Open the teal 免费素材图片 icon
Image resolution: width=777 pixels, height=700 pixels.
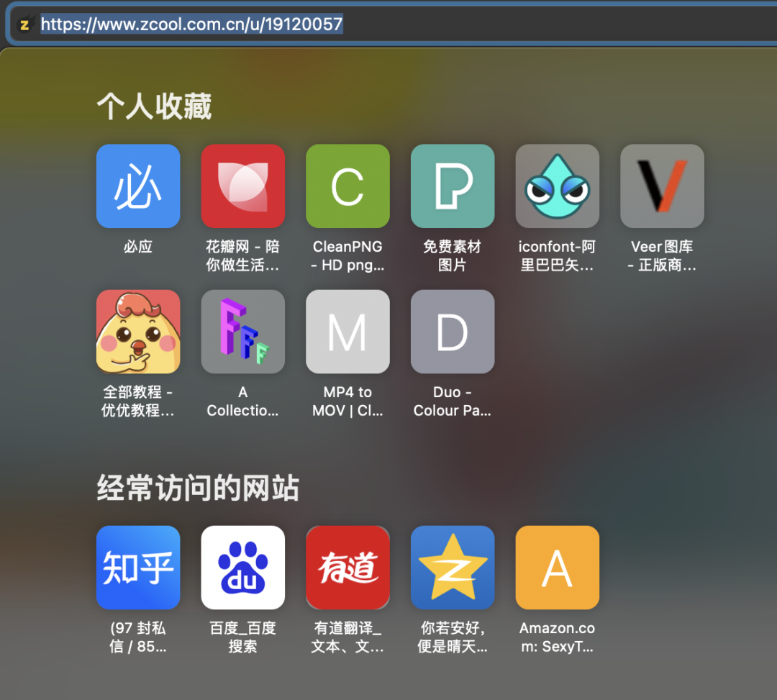coord(453,186)
